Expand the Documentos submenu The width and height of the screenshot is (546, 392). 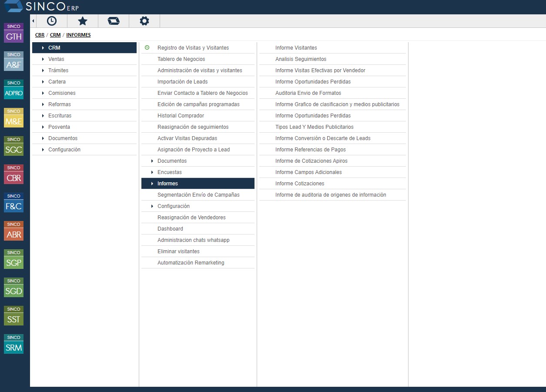pyautogui.click(x=172, y=161)
